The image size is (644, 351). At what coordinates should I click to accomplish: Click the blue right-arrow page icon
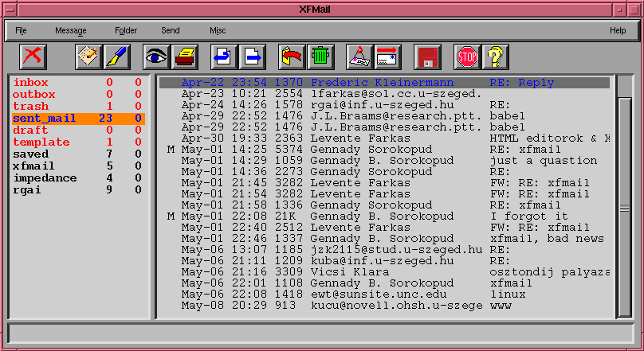click(x=252, y=57)
